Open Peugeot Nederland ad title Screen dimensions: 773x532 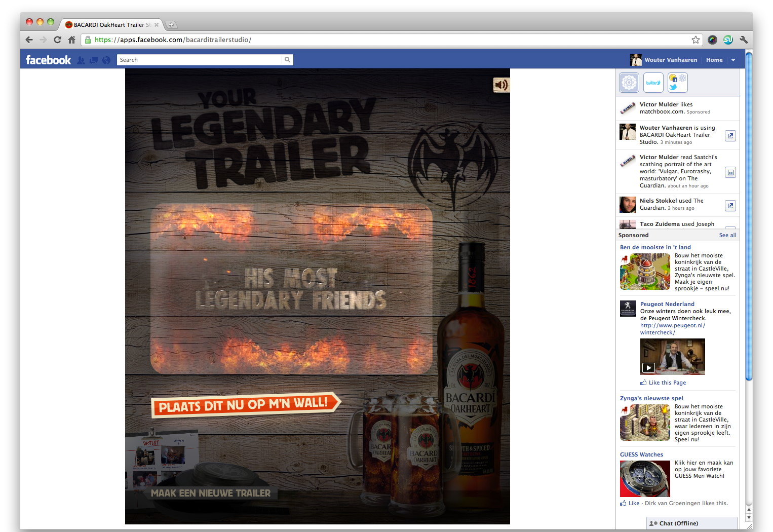(667, 304)
